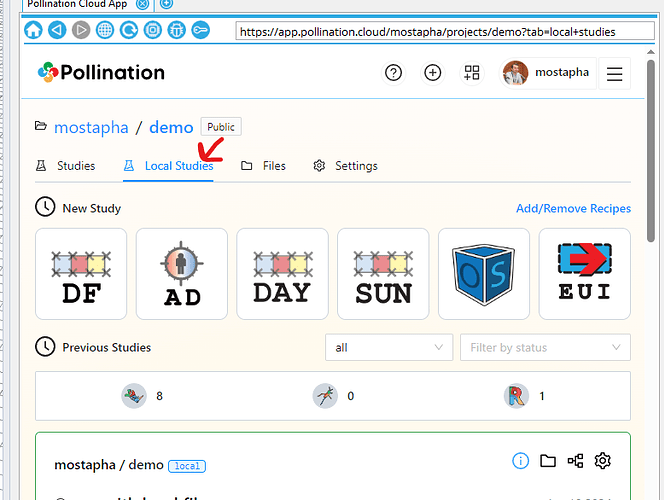Click the mostapha / demo study title
The width and height of the screenshot is (664, 500).
(109, 465)
